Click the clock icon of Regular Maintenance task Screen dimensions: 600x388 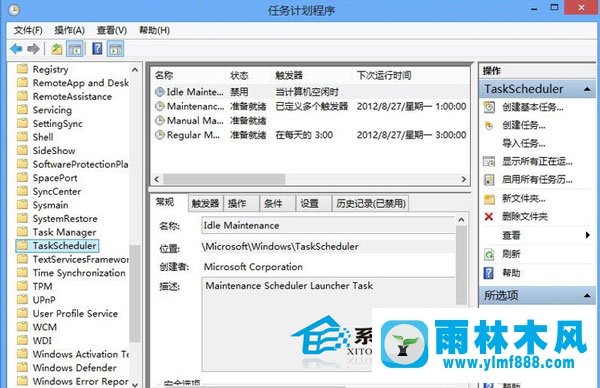tap(160, 135)
